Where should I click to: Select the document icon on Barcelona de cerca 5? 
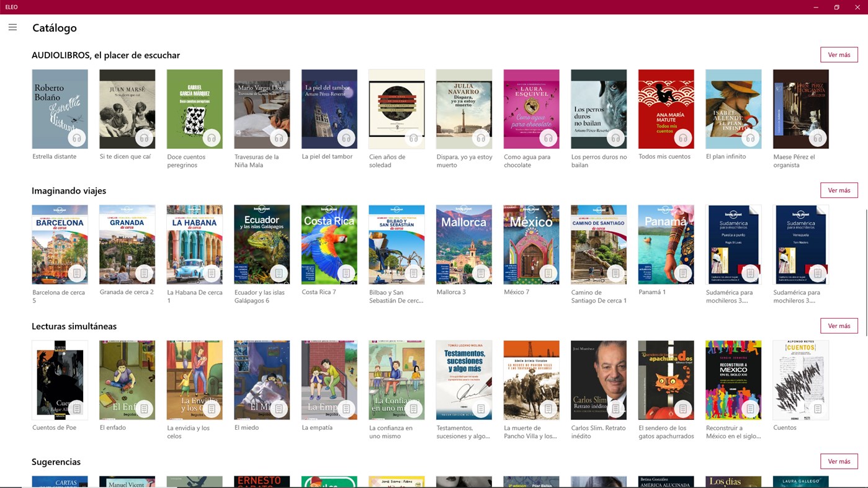tap(77, 273)
